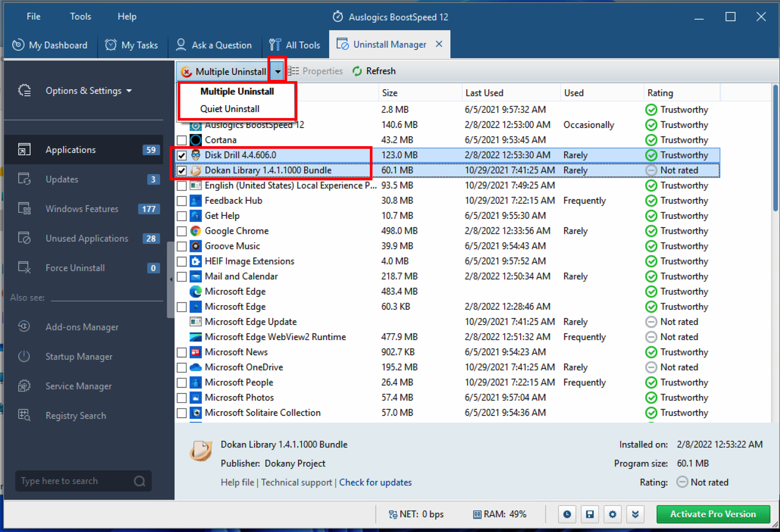The height and width of the screenshot is (532, 780).
Task: Click the Type here to search field
Action: 83,481
